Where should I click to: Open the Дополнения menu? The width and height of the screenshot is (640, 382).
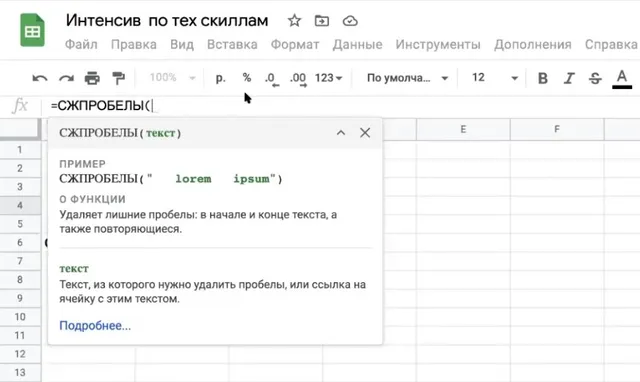tap(533, 44)
